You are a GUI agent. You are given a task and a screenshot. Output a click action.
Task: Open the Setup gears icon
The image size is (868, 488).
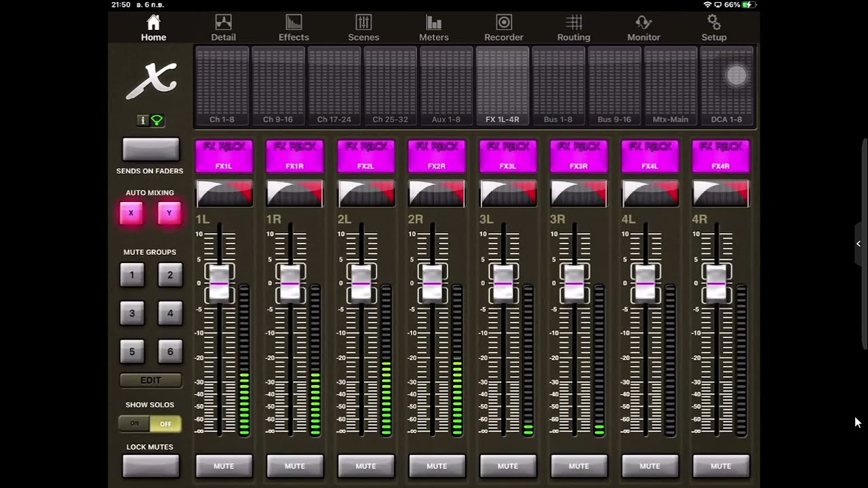point(713,23)
